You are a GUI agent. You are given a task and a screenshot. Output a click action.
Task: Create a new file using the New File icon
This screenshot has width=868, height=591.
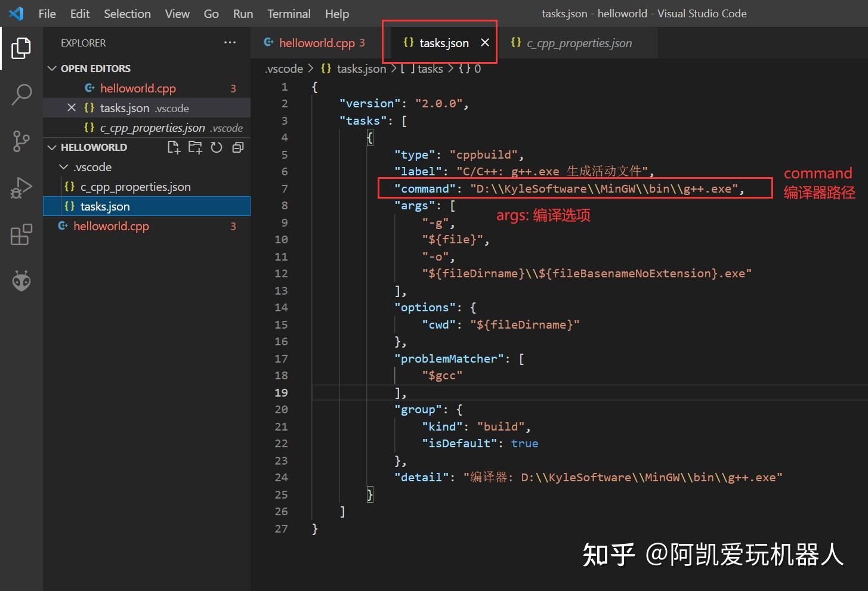[174, 147]
